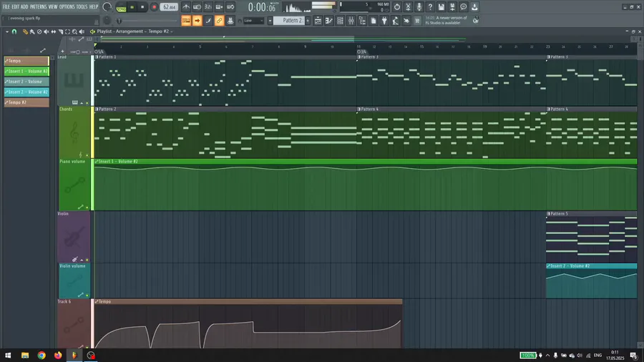Enable typing keyboard to piano icon
Viewport: 644px width, 362px height.
tap(186, 21)
